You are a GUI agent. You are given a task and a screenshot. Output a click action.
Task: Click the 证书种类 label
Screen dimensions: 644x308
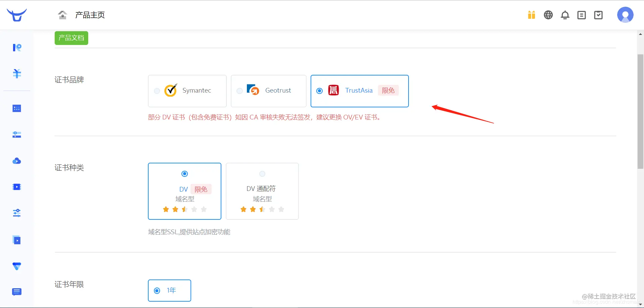69,167
